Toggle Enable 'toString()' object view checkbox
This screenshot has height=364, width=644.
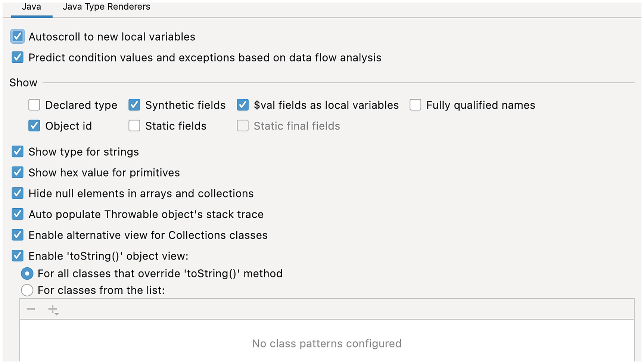point(18,256)
